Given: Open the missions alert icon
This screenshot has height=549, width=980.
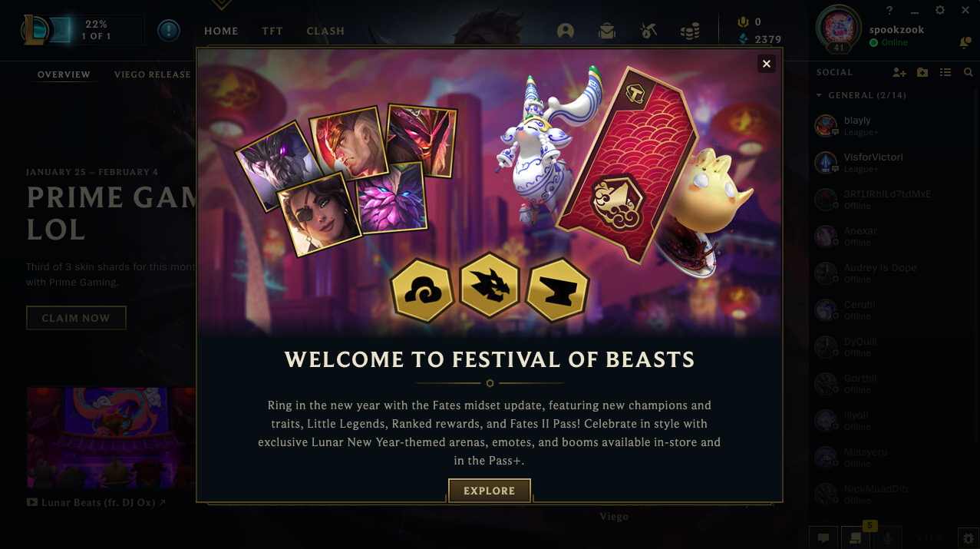Looking at the screenshot, I should click(169, 31).
